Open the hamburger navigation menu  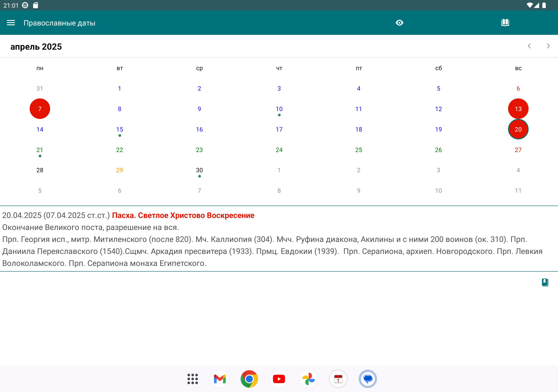point(11,23)
